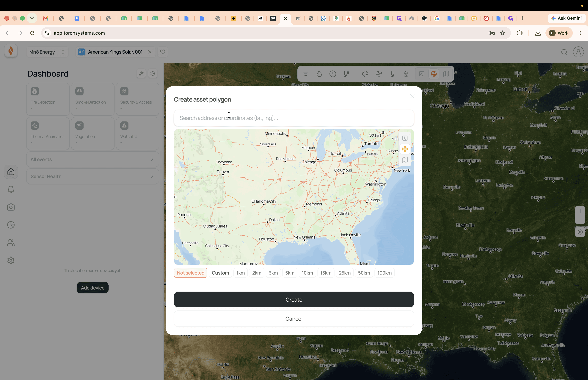Viewport: 588px width, 380px height.
Task: Toggle the fire layer in map toolbar
Action: [319, 74]
